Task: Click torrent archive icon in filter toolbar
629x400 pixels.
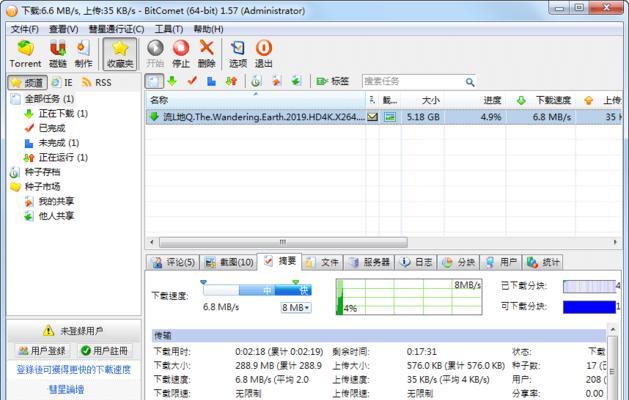Action: click(256, 81)
